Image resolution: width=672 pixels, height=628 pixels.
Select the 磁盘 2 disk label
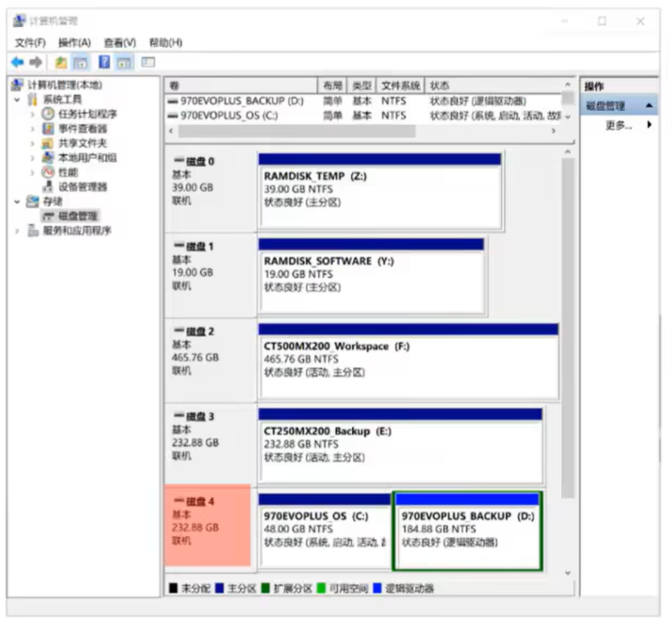tap(210, 360)
